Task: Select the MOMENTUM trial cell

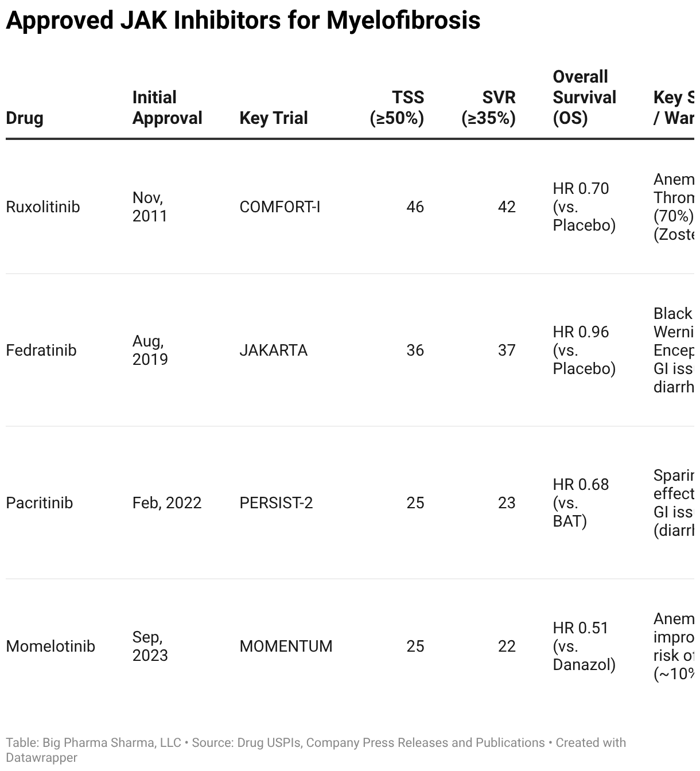Action: click(x=286, y=647)
